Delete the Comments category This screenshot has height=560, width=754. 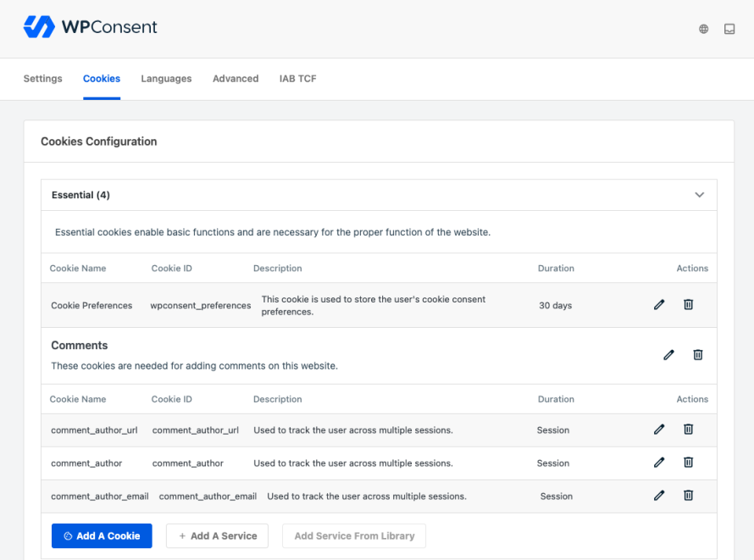697,354
